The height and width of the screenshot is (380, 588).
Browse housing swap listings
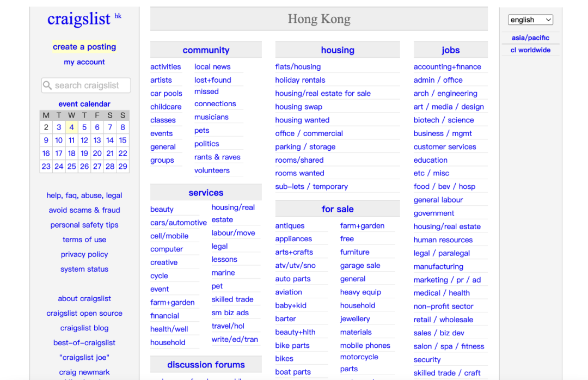298,107
